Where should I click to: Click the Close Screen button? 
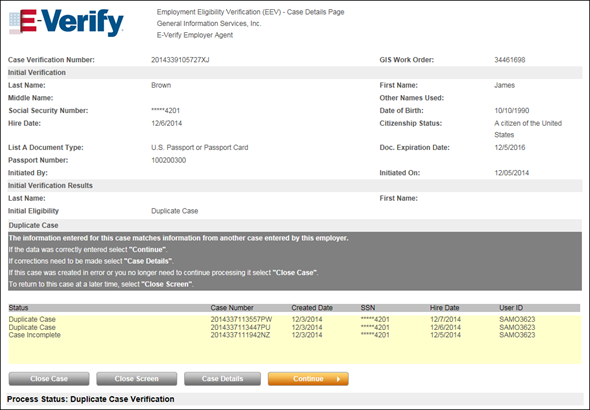(x=137, y=379)
